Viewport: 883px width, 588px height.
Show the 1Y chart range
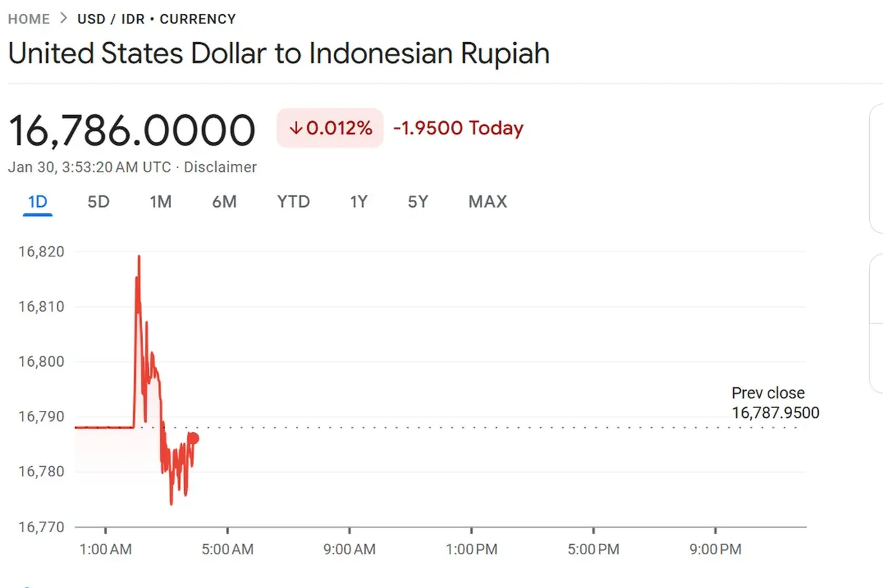(x=359, y=202)
